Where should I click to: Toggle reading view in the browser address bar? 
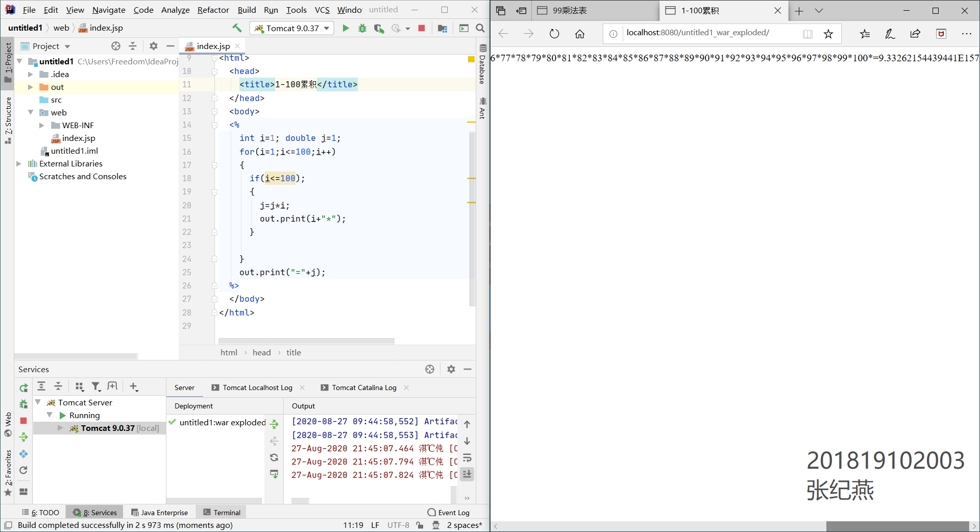807,34
